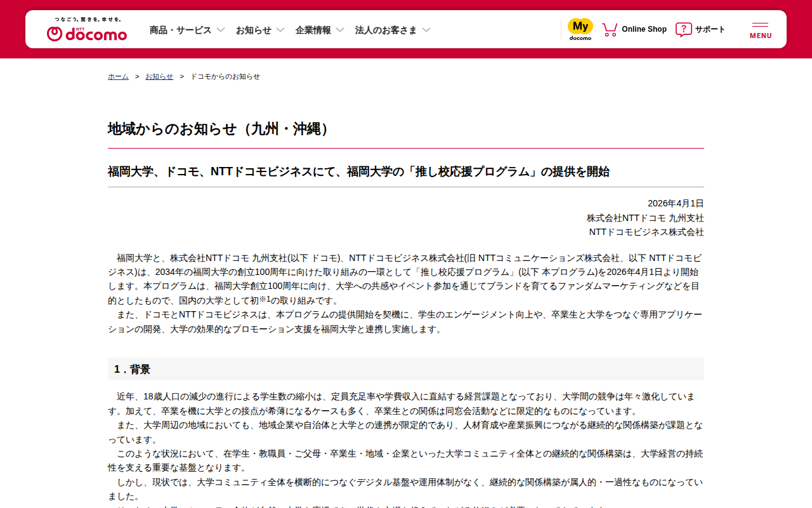Screen dimensions: 812x508
Task: Click the Online Shop cart icon
Action: 610,29
